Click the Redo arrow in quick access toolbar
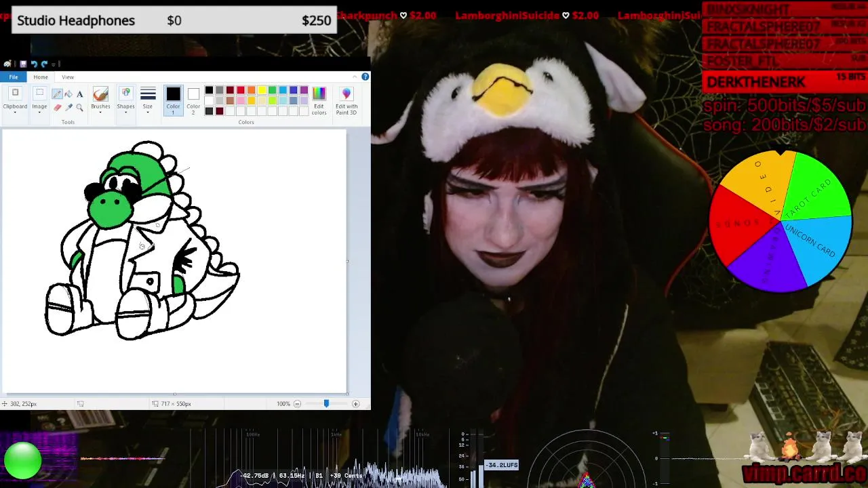This screenshot has width=868, height=488. pyautogui.click(x=45, y=64)
